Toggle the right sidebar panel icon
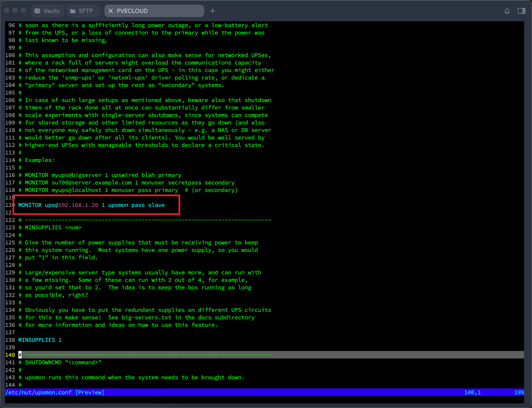Screen dimensions: 532x408 coord(521,11)
